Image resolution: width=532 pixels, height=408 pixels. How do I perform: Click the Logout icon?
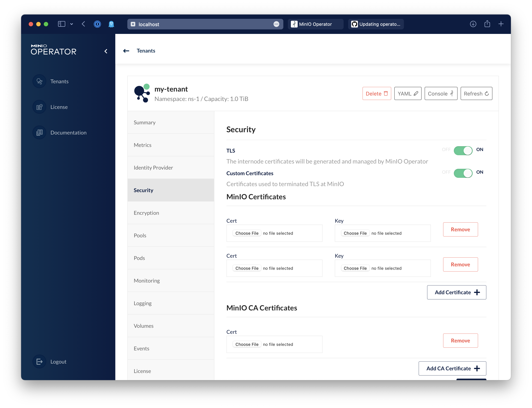click(39, 362)
